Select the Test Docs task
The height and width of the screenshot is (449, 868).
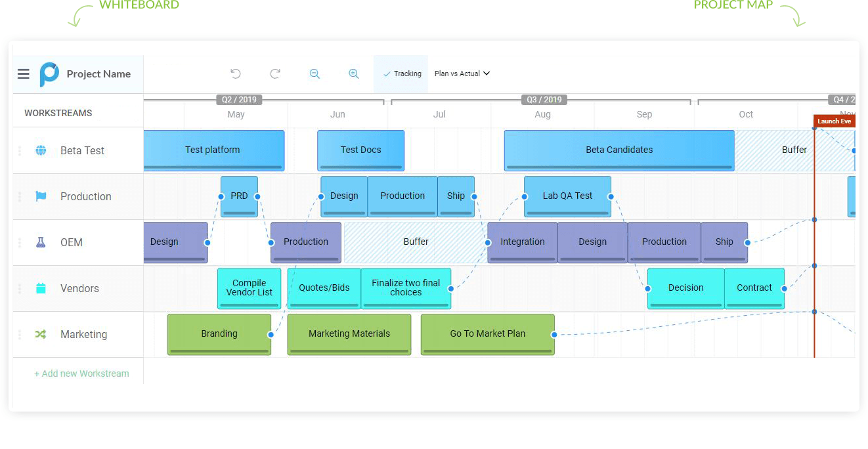click(x=360, y=150)
